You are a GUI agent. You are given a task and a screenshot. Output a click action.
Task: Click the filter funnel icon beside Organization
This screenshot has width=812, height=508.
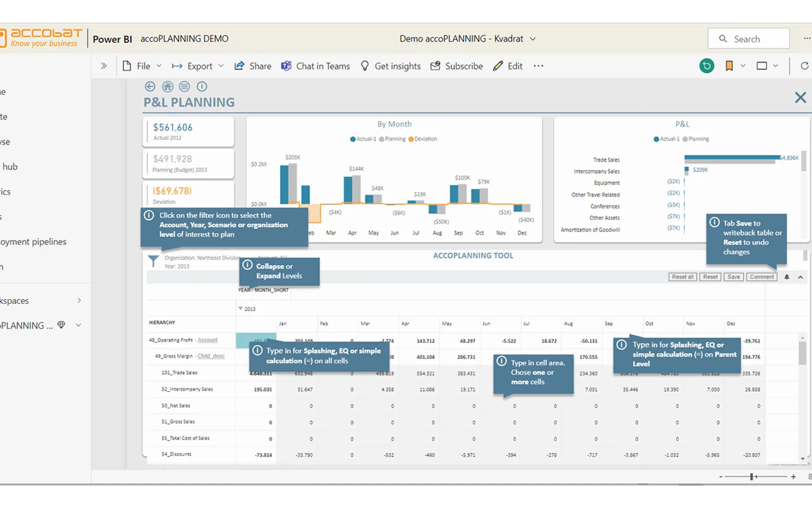pos(153,261)
